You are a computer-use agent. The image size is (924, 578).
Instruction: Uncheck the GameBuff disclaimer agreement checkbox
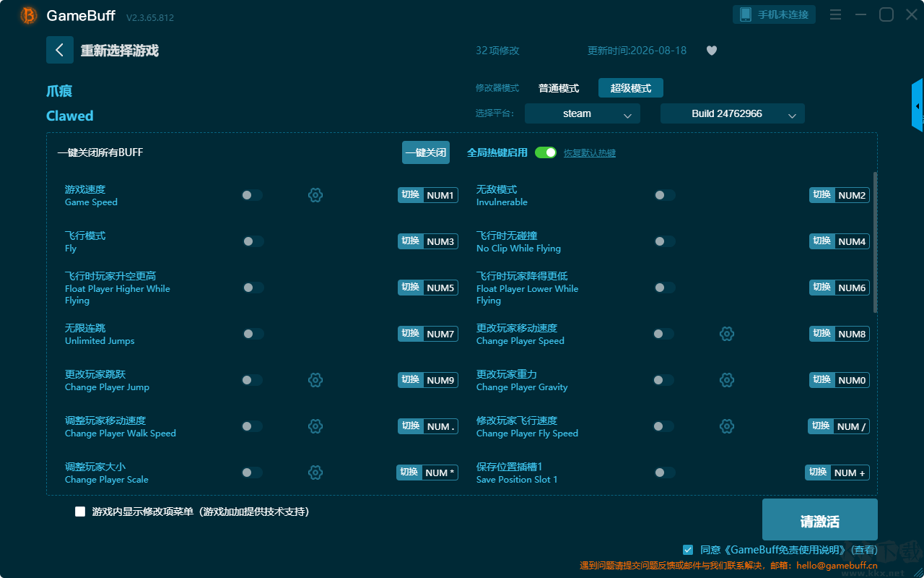click(x=688, y=550)
